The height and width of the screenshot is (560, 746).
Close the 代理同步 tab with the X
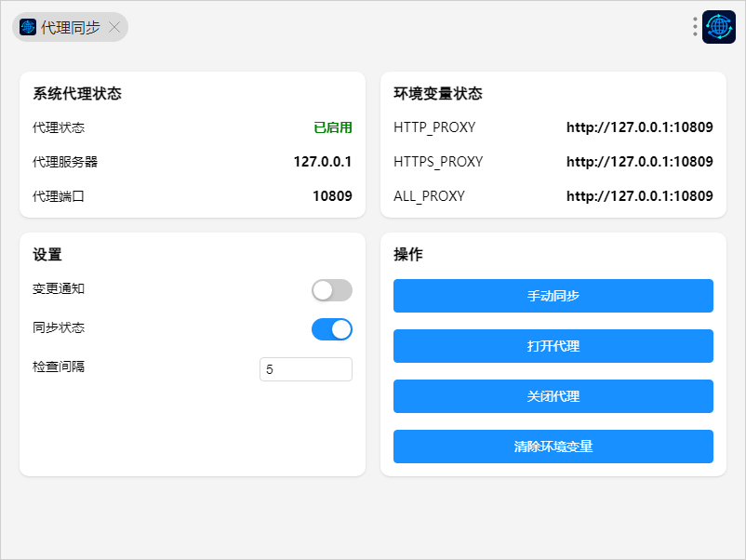click(x=114, y=27)
